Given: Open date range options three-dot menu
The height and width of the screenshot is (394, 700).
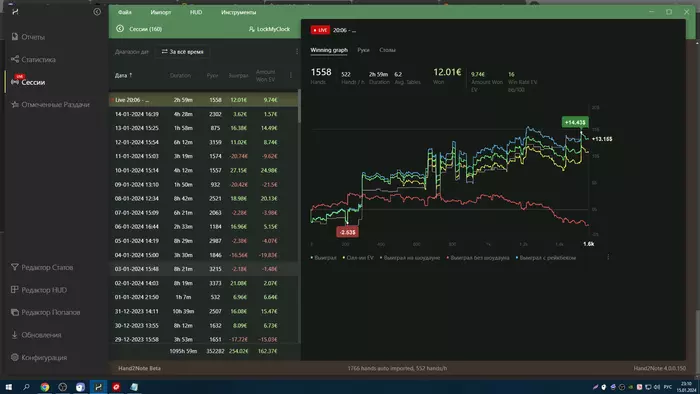Looking at the screenshot, I should point(297,52).
